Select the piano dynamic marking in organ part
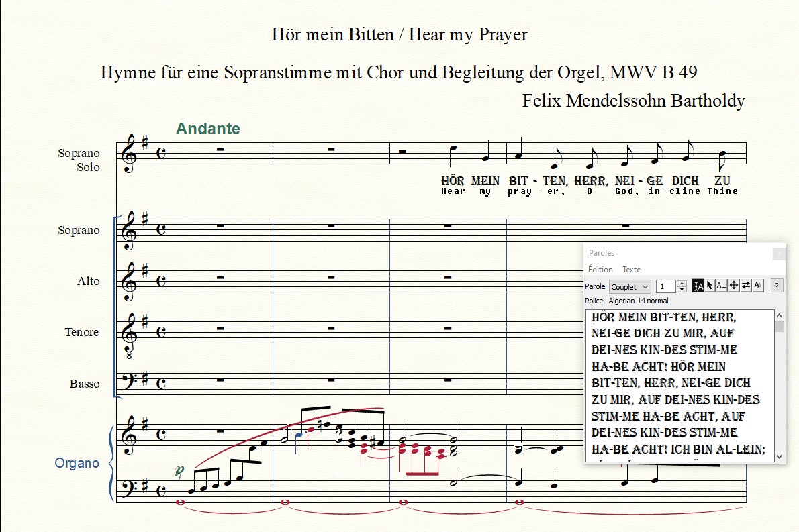The image size is (799, 532). point(179,472)
